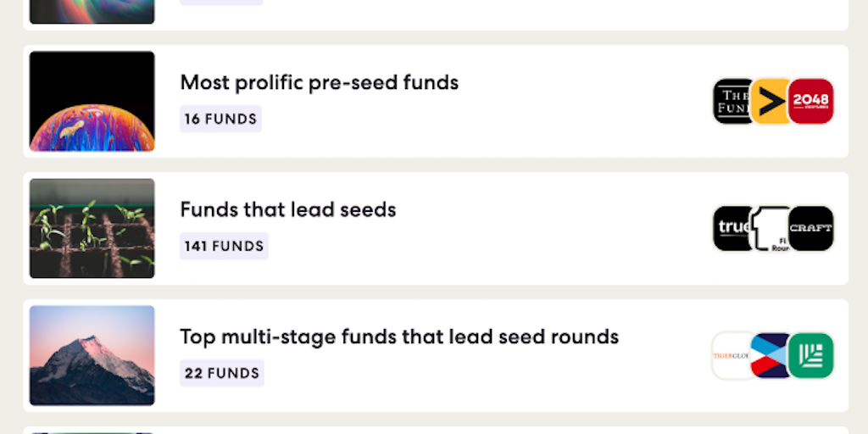Click the green fund logo icon
Viewport: 868px width, 434px height.
point(811,356)
